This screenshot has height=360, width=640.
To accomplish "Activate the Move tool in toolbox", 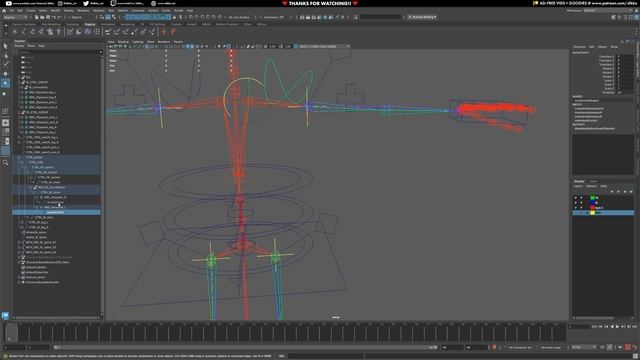I will 5,73.
